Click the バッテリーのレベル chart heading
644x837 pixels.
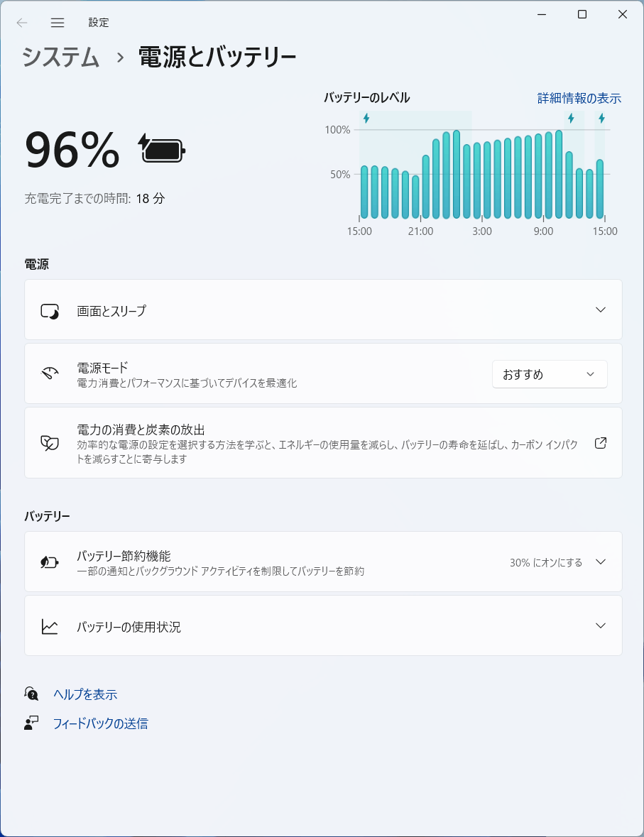(367, 98)
